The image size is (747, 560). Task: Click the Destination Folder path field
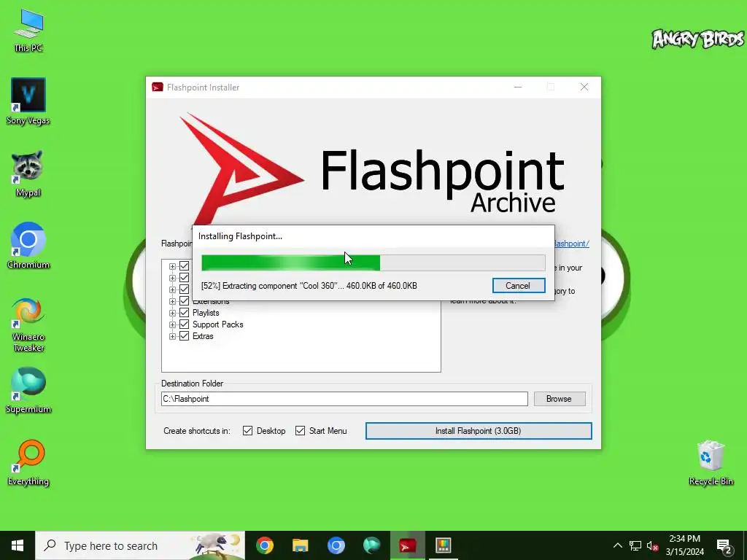344,399
